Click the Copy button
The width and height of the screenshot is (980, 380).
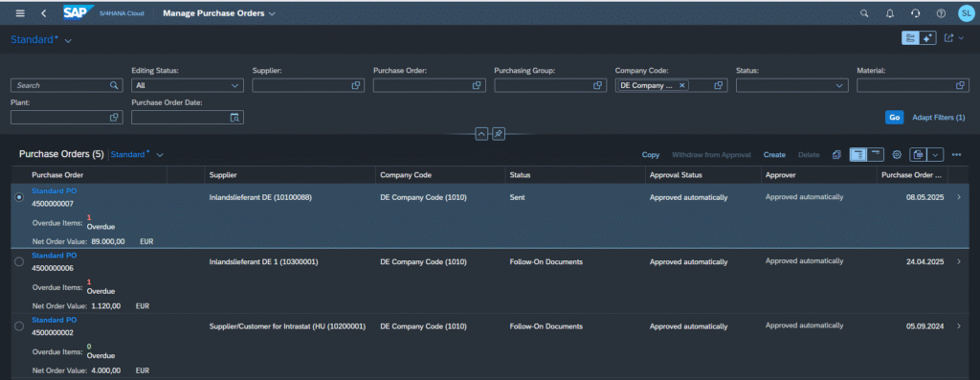tap(651, 154)
